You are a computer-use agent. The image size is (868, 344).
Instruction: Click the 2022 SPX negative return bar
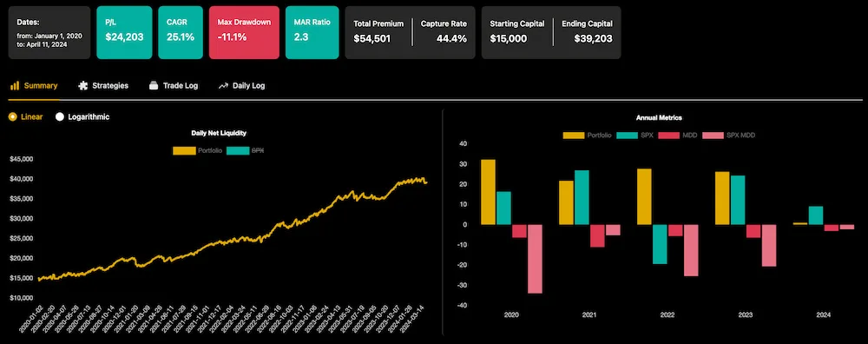(x=660, y=244)
